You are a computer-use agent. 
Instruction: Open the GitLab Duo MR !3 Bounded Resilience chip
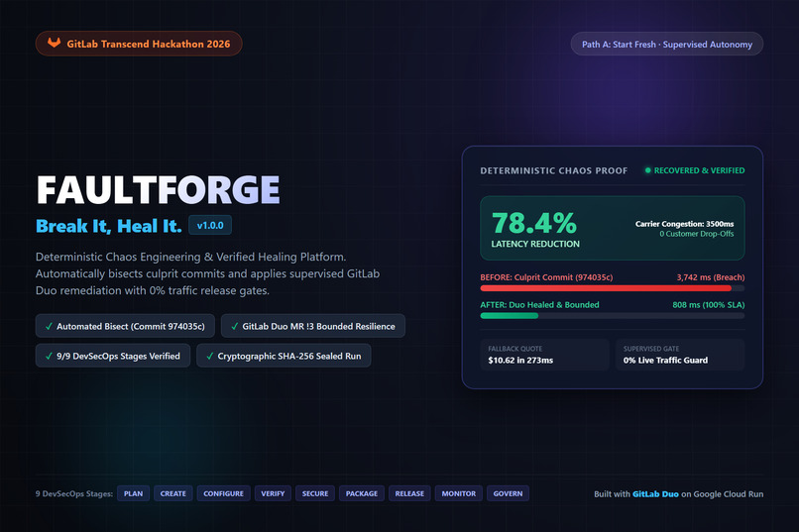[313, 326]
